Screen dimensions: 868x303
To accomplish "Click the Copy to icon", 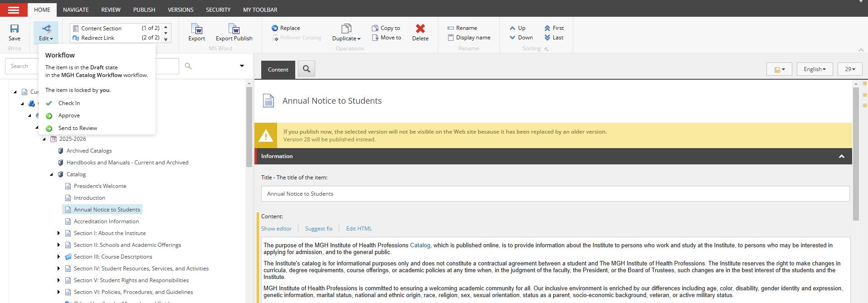I will (375, 28).
